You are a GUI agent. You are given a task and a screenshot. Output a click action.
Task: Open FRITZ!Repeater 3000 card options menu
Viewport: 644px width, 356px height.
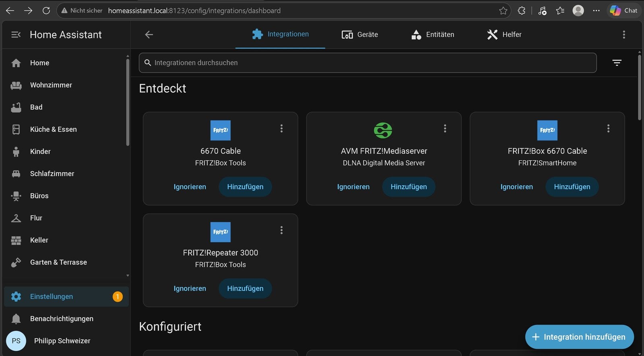click(x=281, y=230)
